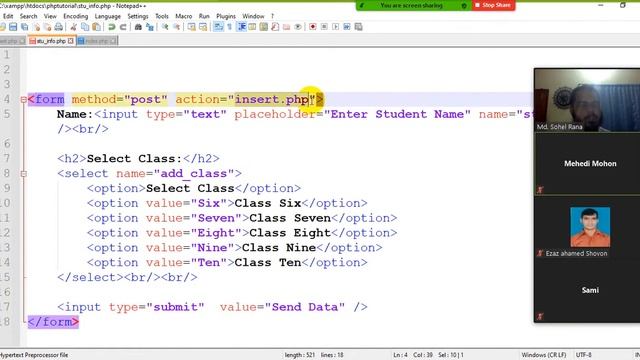Open the Tools menu
Image resolution: width=640 pixels, height=360 pixels.
pyautogui.click(x=162, y=16)
